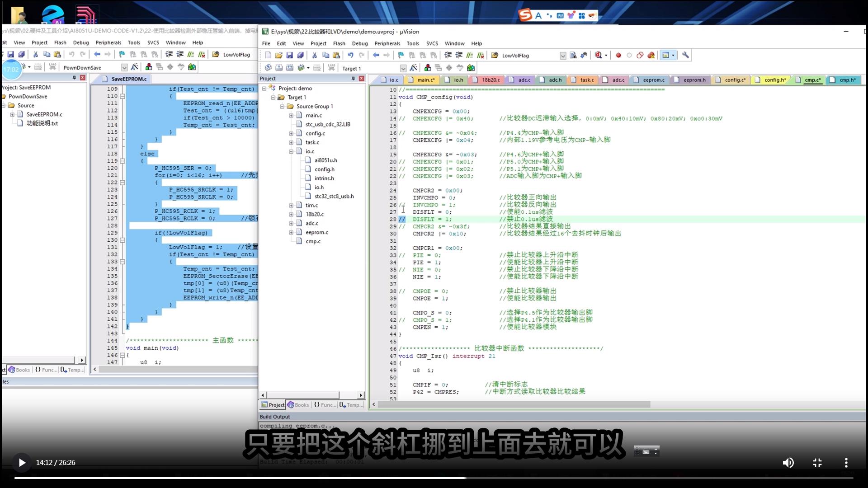Screen dimensions: 868x488
Task: Insert bookmark using flag icon in demo µVision toolbar
Action: (x=401, y=55)
